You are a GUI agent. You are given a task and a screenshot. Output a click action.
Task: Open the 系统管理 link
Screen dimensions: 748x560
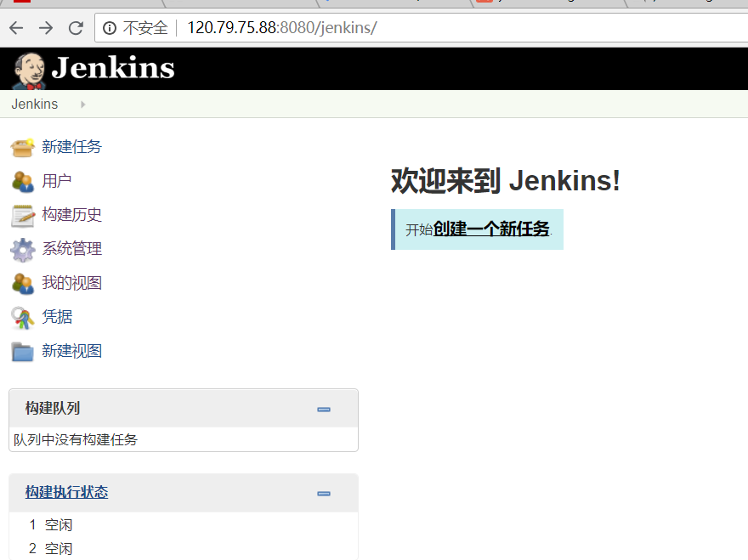71,248
